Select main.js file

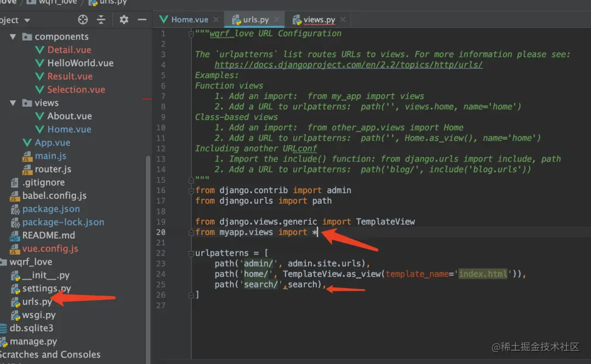point(50,156)
